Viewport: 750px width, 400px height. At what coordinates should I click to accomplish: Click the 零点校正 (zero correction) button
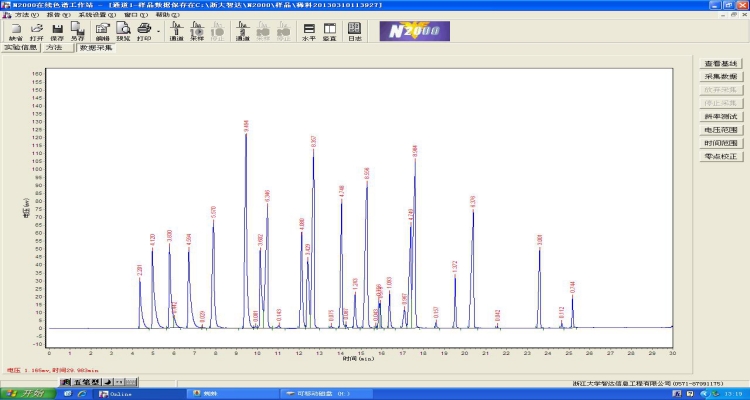(x=721, y=156)
